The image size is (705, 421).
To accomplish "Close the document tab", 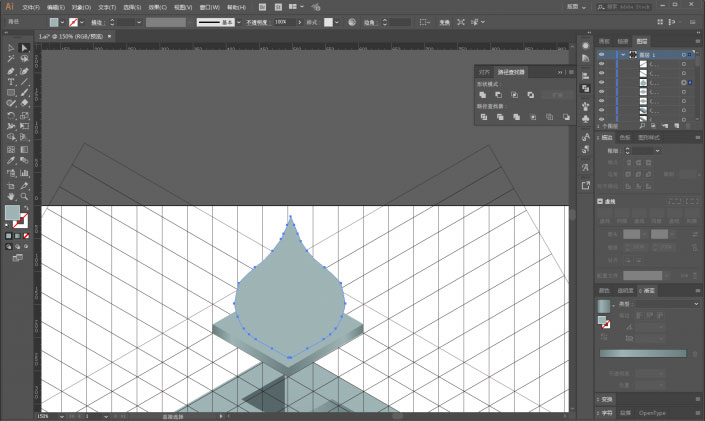I will [x=109, y=36].
